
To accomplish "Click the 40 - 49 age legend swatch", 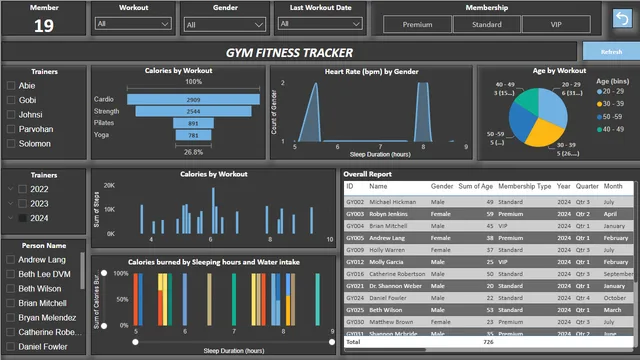I will tap(599, 130).
